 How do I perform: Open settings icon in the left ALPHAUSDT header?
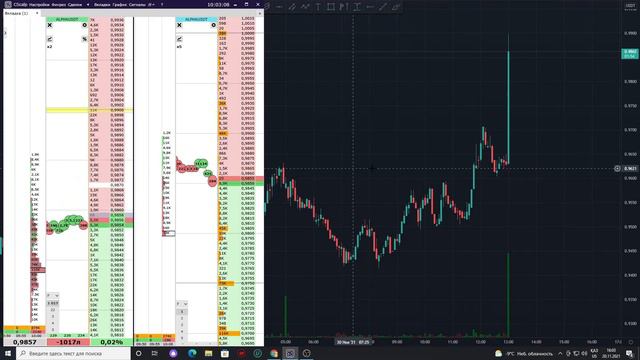tap(84, 25)
